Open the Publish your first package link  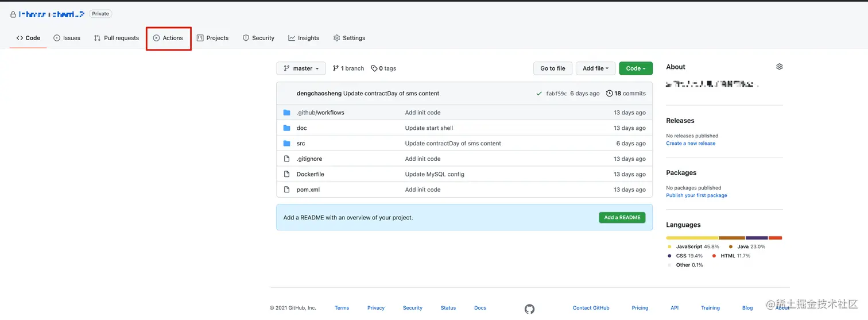(696, 195)
